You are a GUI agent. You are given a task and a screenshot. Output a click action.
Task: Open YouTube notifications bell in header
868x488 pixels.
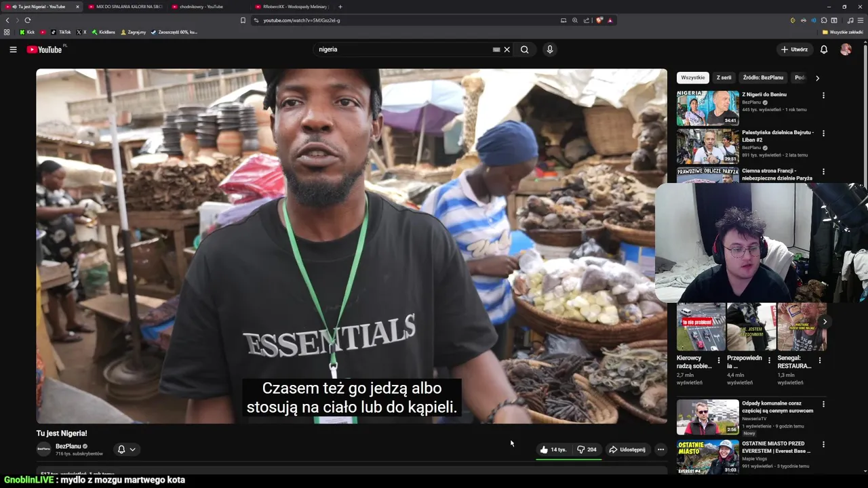pyautogui.click(x=824, y=49)
